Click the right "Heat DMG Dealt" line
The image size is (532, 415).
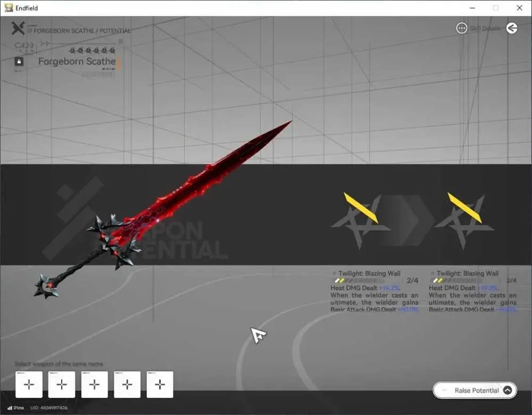[463, 288]
